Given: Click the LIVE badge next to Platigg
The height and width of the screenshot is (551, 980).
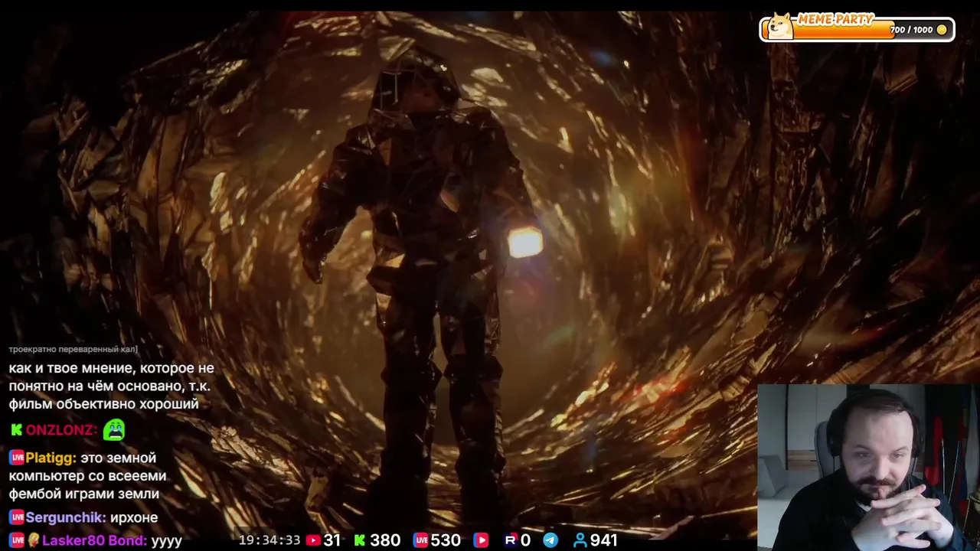Looking at the screenshot, I should tap(17, 458).
